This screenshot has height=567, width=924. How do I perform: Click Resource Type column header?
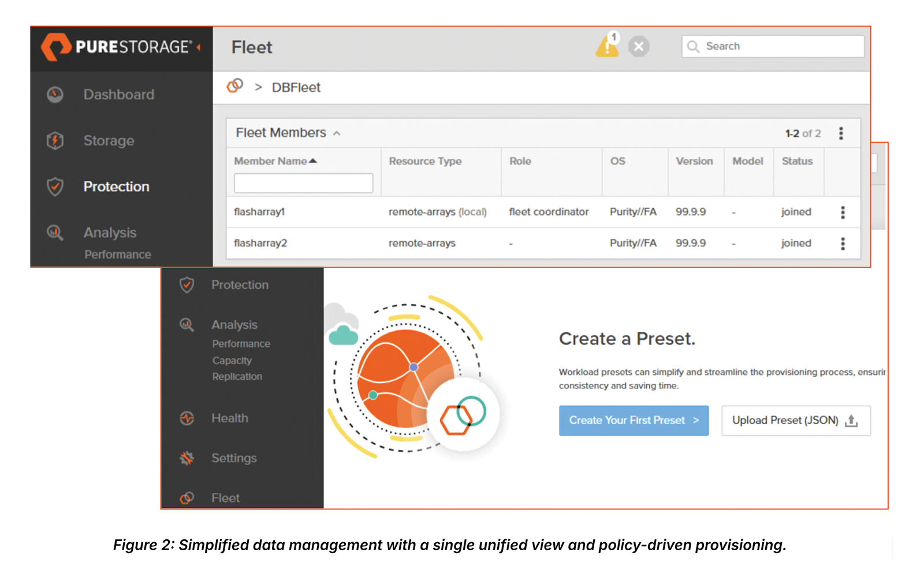(425, 161)
